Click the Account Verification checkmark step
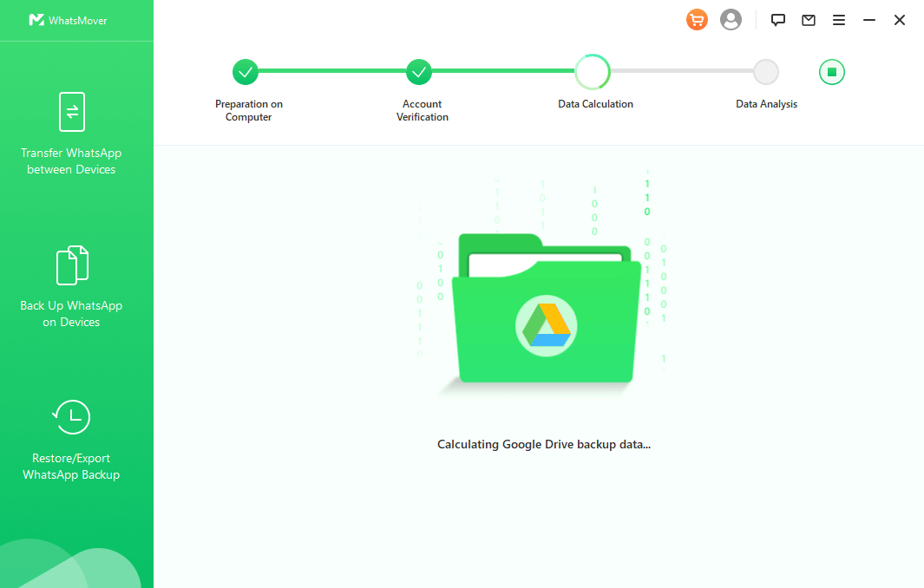This screenshot has height=588, width=924. pos(419,72)
